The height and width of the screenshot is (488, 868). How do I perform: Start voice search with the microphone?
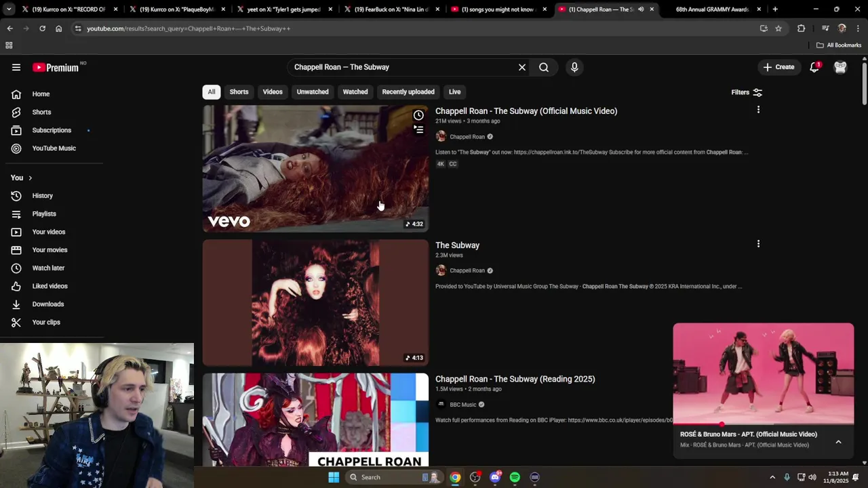coord(574,67)
